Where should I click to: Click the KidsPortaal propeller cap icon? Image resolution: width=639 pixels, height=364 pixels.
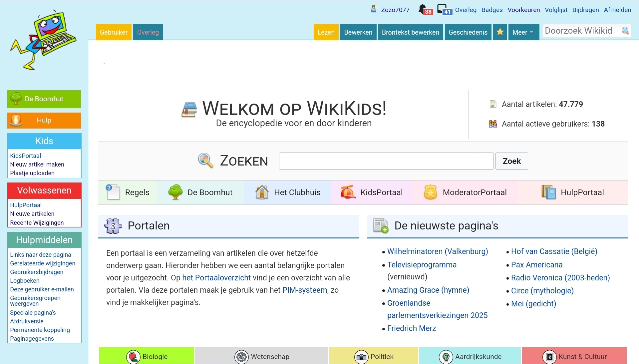(348, 192)
